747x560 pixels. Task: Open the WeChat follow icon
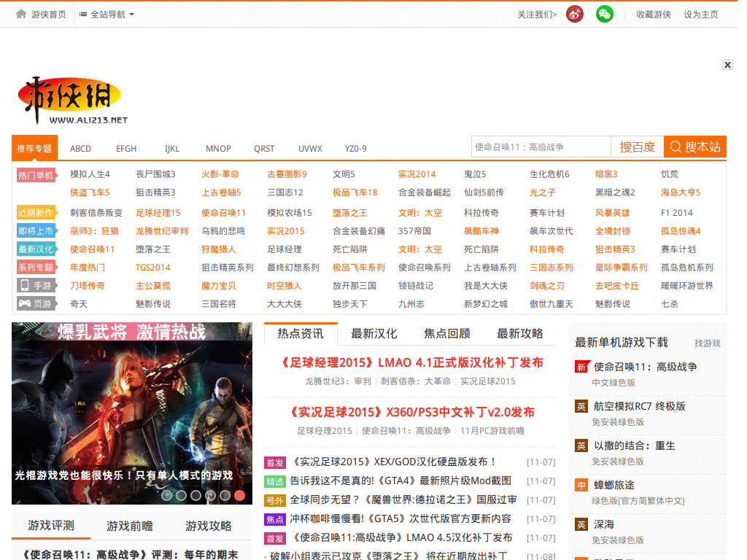click(x=605, y=15)
